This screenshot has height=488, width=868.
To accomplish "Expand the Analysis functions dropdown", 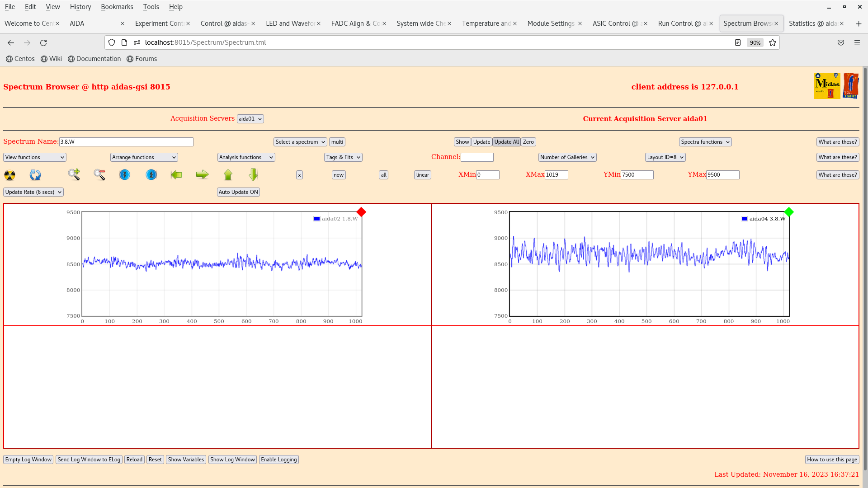I will coord(246,157).
